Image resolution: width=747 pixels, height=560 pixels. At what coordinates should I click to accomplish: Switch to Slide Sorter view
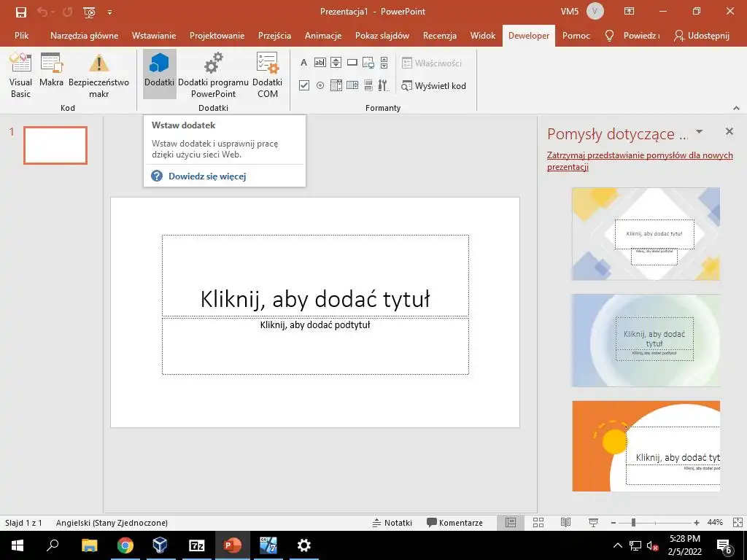tap(538, 523)
